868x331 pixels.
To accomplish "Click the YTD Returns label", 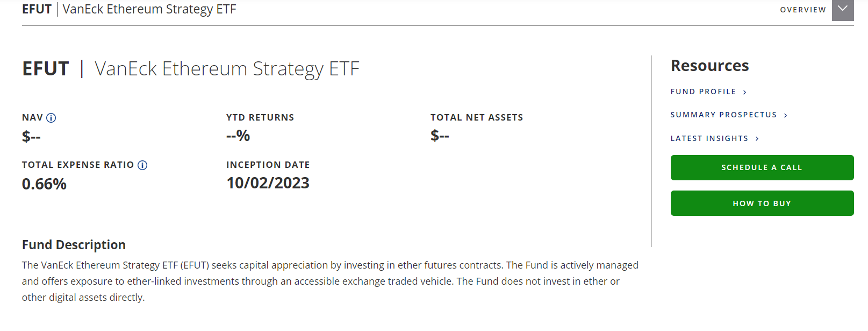I will point(260,117).
